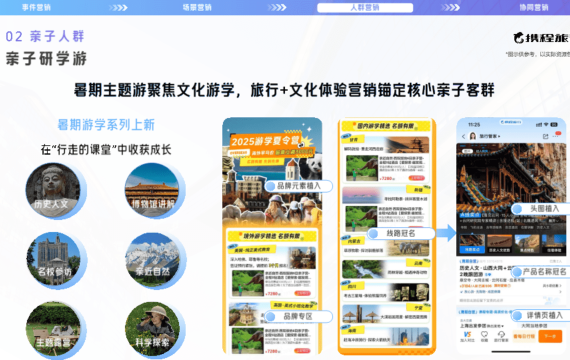Open the 海南 rocket launch route card
570x360 pixels.
[386, 336]
